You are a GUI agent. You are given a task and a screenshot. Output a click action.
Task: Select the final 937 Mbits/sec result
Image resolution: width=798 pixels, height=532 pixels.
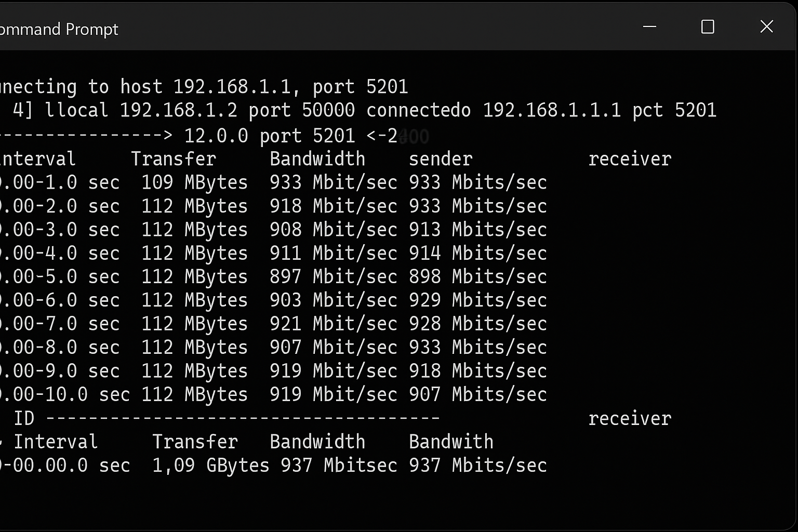click(478, 465)
